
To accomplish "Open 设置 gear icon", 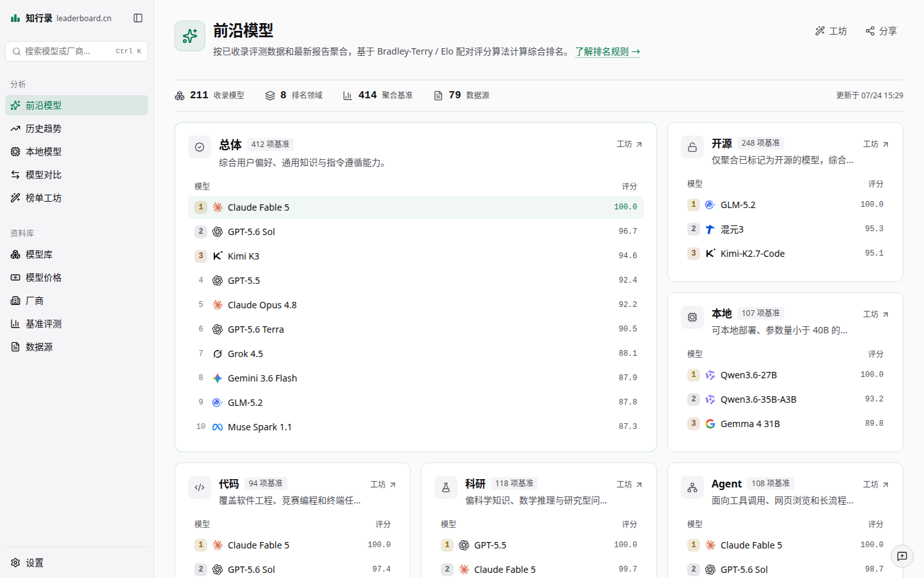I will coord(15,563).
